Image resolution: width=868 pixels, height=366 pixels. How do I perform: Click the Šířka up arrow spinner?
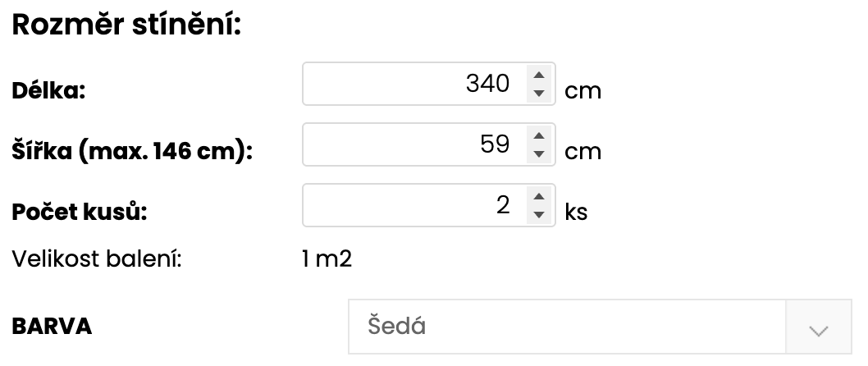click(x=538, y=136)
